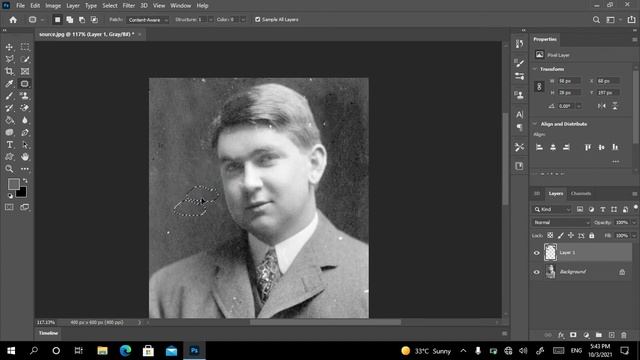The height and width of the screenshot is (360, 640).
Task: Click the foreground color swatch
Action: click(13, 184)
